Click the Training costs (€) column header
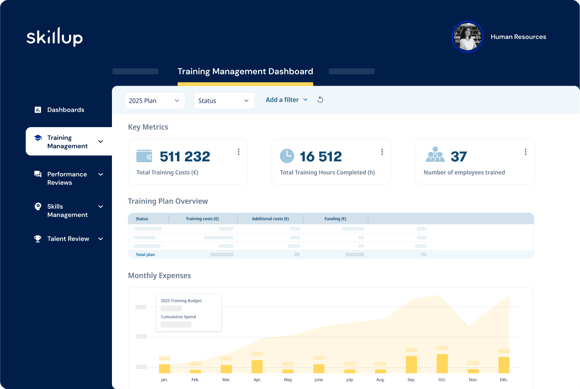The image size is (580, 389). (x=202, y=219)
